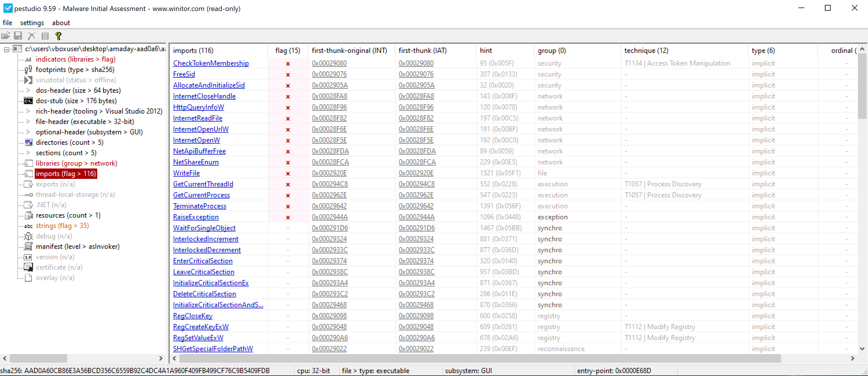The image size is (868, 376).
Task: Collapse the root file path node
Action: point(6,49)
